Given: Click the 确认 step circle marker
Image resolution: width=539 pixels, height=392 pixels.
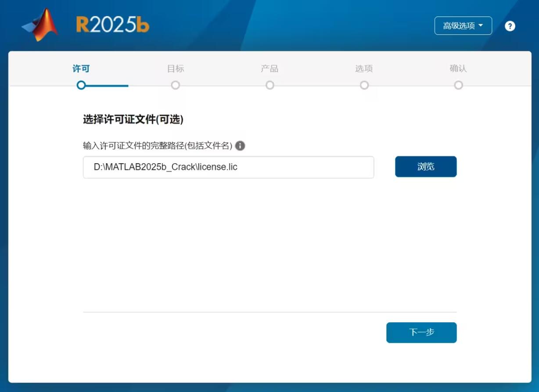Looking at the screenshot, I should pos(459,85).
